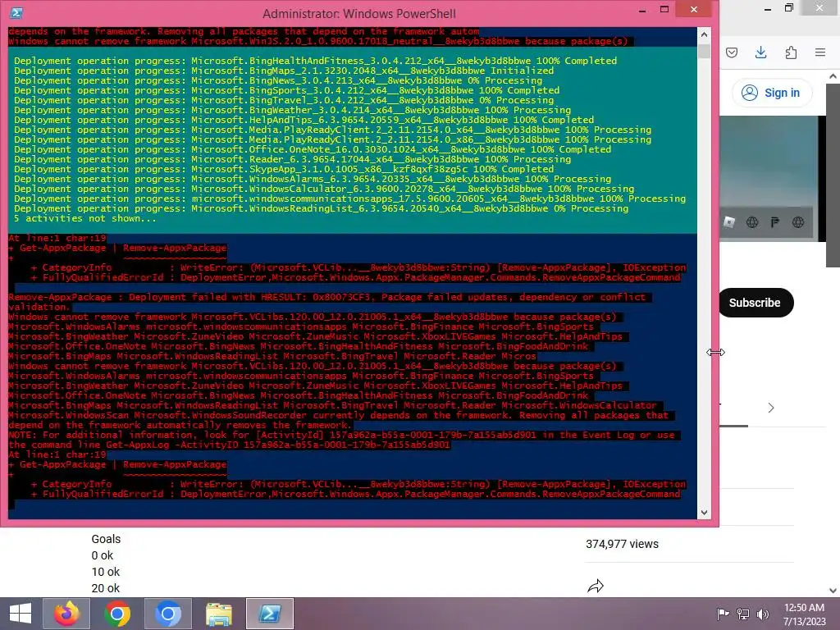Click the Sign in button in Firefox
This screenshot has height=630, width=840.
(771, 93)
